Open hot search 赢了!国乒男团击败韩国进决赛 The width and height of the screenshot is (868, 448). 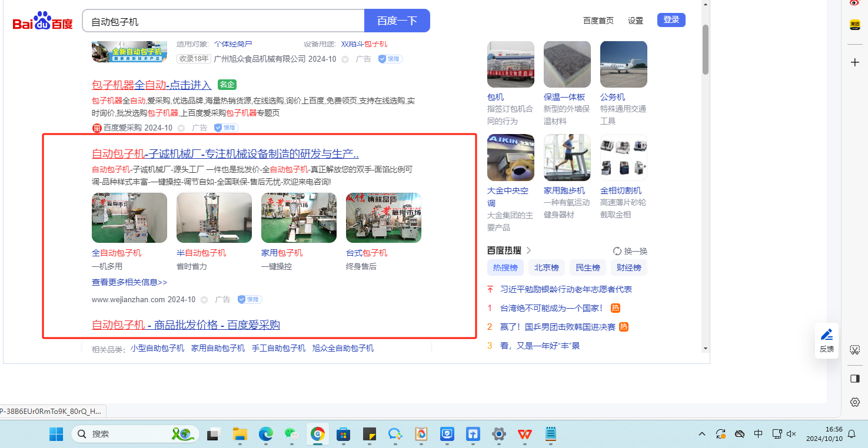(558, 327)
